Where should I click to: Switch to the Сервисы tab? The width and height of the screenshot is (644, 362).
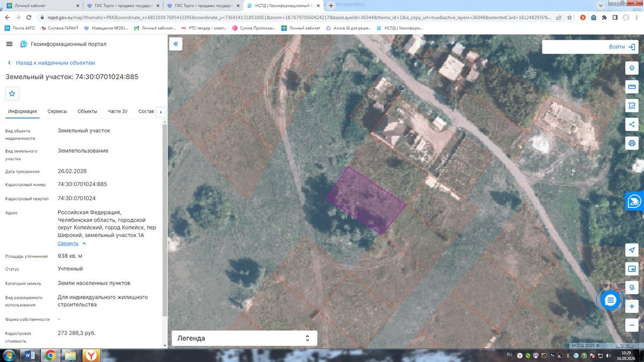pos(57,112)
